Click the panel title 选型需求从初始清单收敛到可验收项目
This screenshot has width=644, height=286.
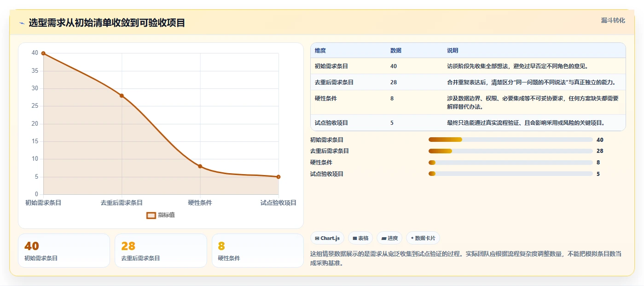(x=107, y=23)
